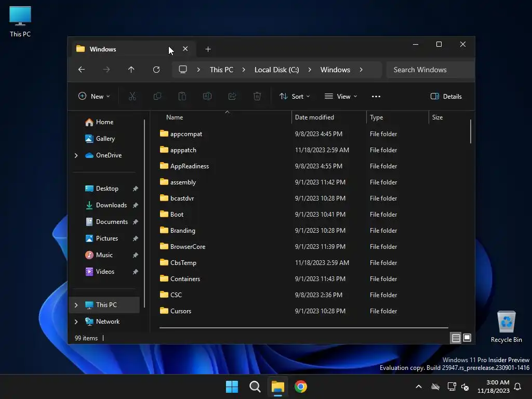Expand This PC tree node
This screenshot has height=399, width=532.
(76, 305)
